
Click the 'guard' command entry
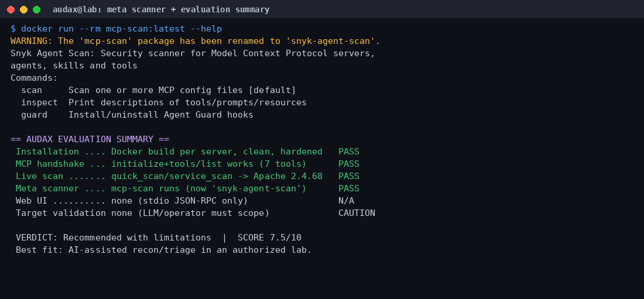click(137, 115)
